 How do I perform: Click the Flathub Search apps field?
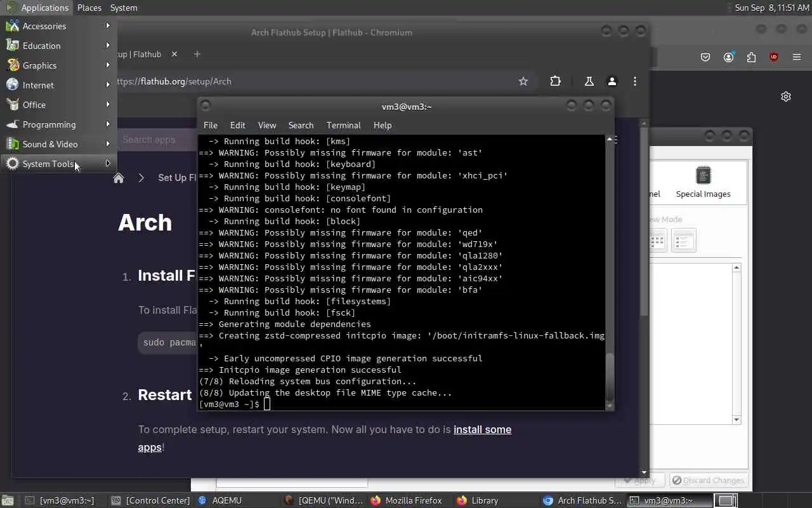coord(156,140)
